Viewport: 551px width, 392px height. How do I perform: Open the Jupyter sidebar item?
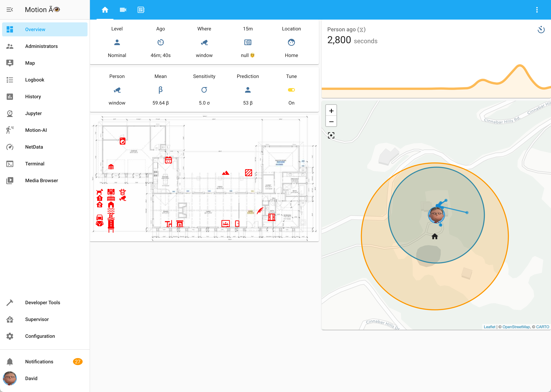point(33,113)
